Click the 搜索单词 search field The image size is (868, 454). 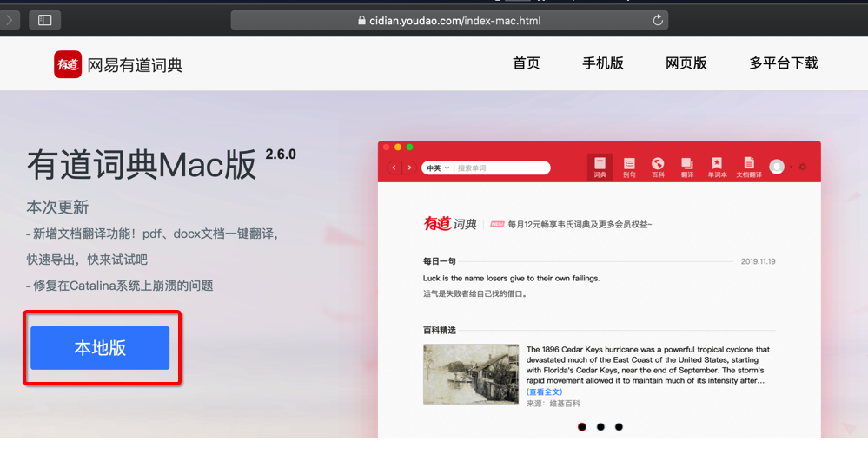click(x=501, y=168)
